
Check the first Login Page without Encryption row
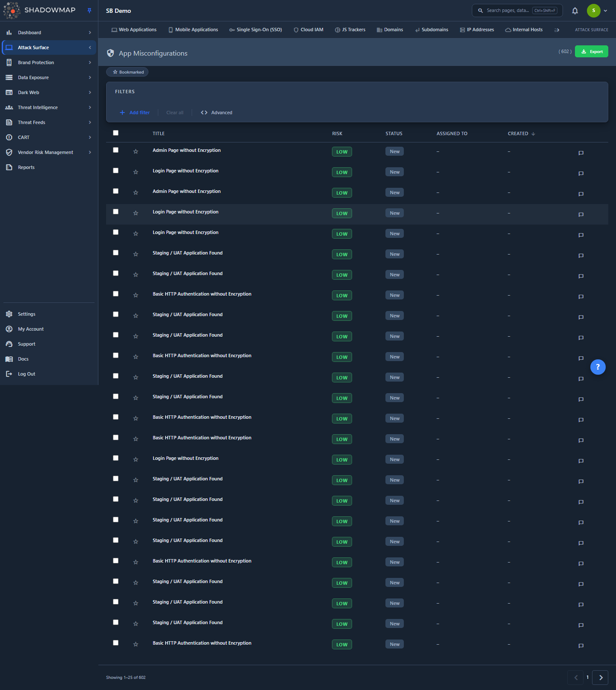click(115, 170)
